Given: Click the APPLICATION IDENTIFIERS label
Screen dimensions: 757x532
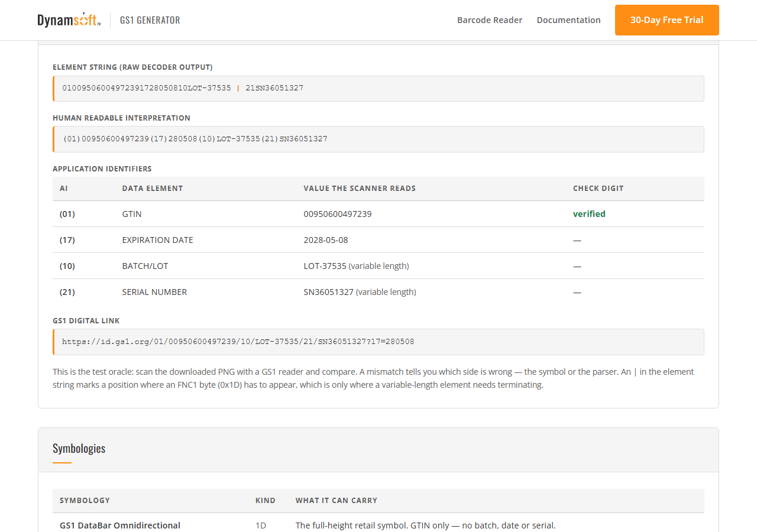Looking at the screenshot, I should coord(102,169).
